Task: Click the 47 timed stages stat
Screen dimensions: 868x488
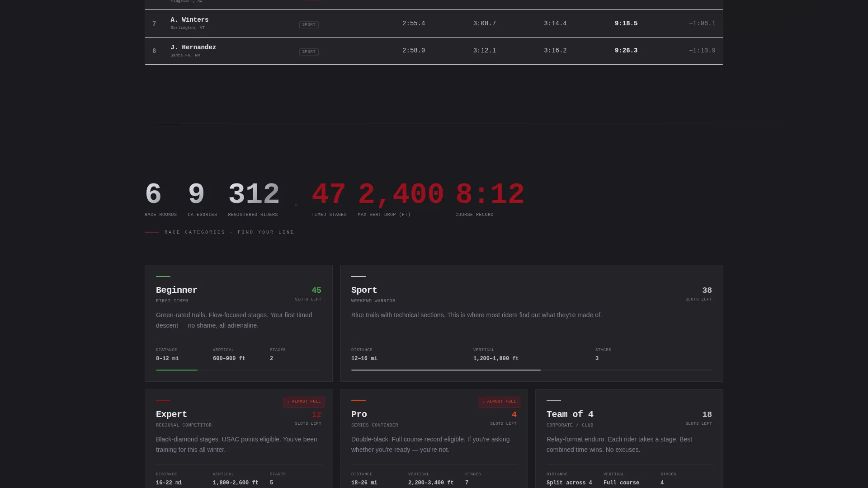Action: (329, 199)
